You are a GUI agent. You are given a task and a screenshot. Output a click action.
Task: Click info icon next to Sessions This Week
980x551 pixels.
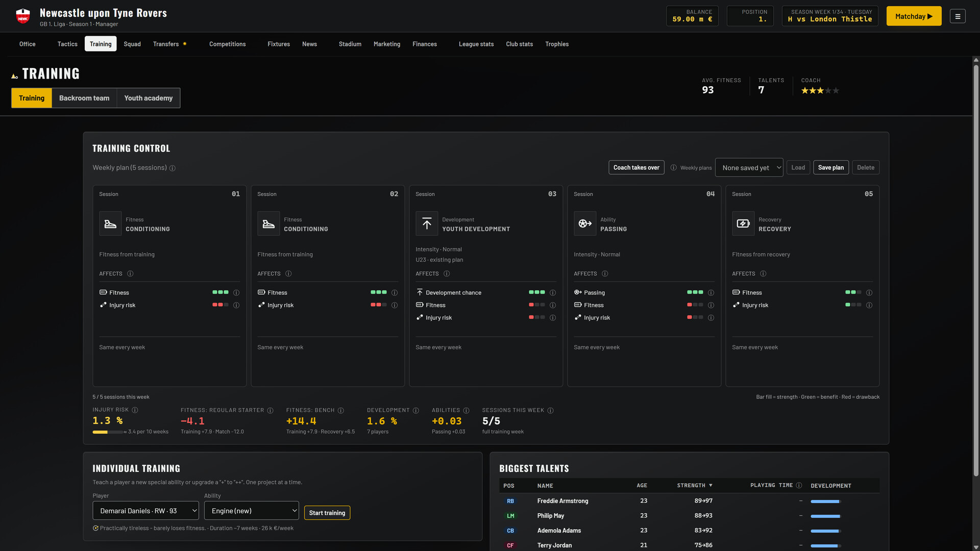550,411
